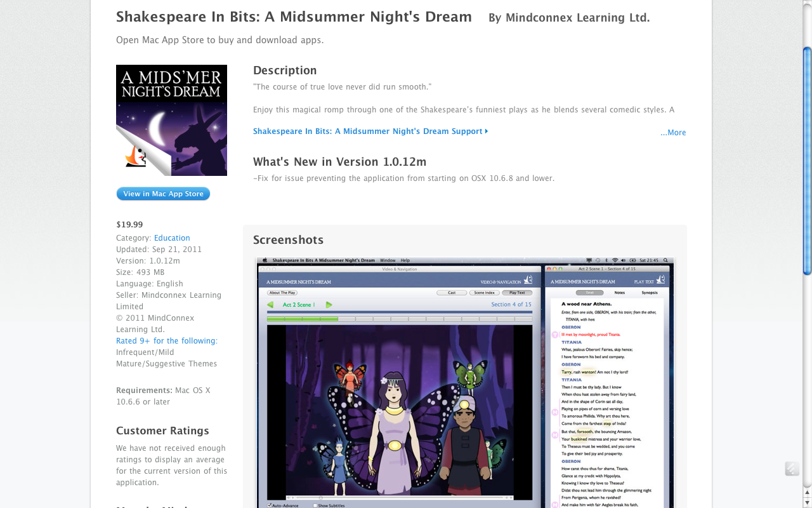Click the Seller: Mindconnex Learning Limited text

tap(169, 301)
